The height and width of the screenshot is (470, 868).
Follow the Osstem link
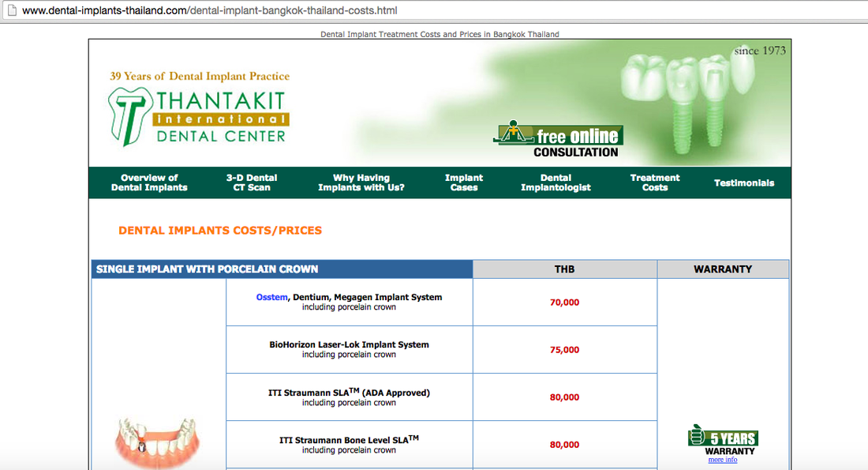[x=271, y=297]
